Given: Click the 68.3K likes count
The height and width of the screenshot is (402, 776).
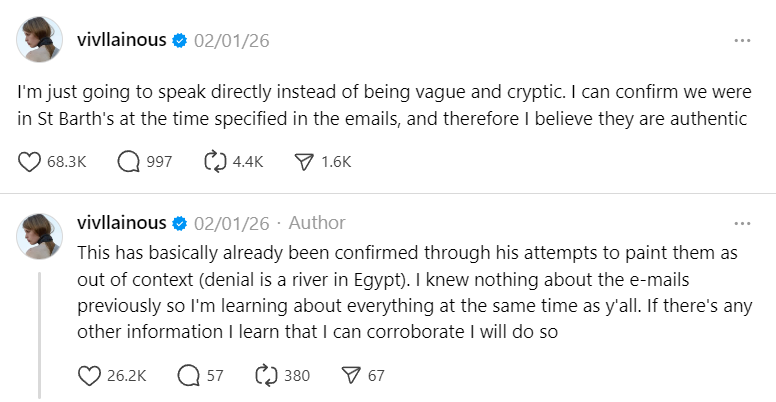Looking at the screenshot, I should (67, 161).
